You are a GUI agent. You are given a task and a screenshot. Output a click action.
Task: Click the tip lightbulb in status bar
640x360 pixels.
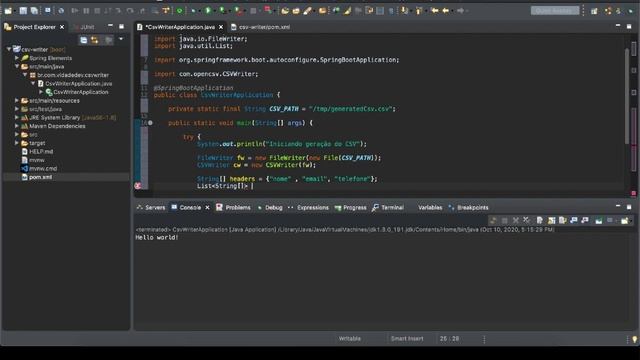(634, 339)
